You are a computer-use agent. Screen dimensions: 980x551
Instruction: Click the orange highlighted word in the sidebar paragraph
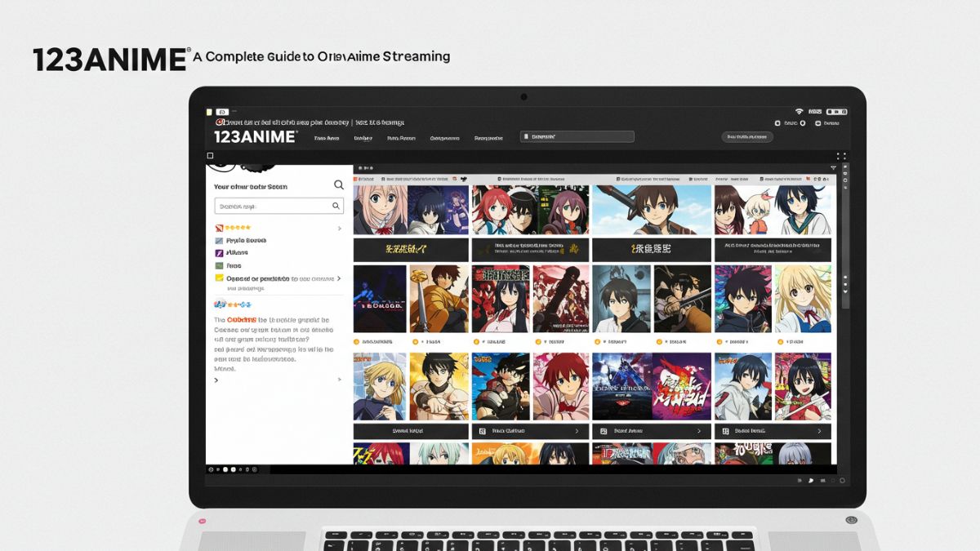[242, 320]
